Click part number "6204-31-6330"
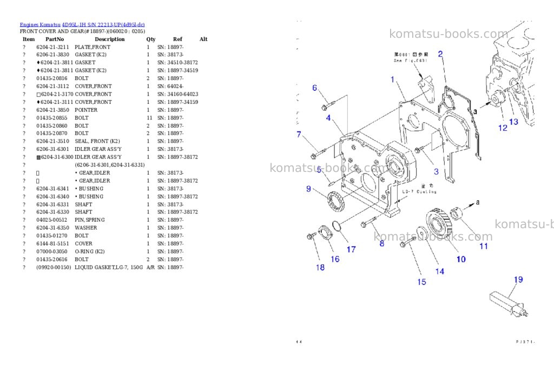Screen dimensions: 554x392 52,212
